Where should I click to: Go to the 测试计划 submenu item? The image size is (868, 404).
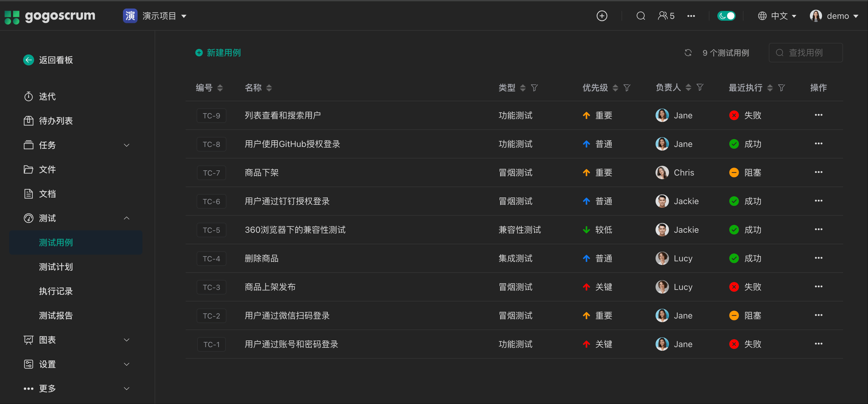point(56,267)
